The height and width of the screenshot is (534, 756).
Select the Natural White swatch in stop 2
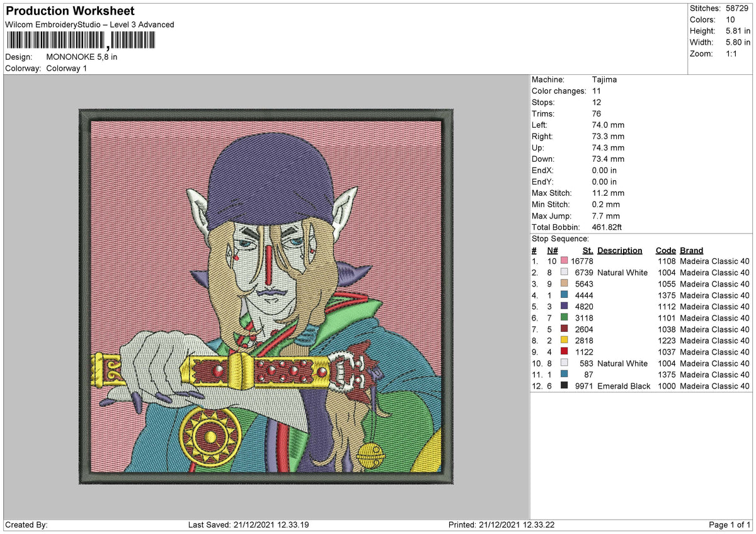564,273
